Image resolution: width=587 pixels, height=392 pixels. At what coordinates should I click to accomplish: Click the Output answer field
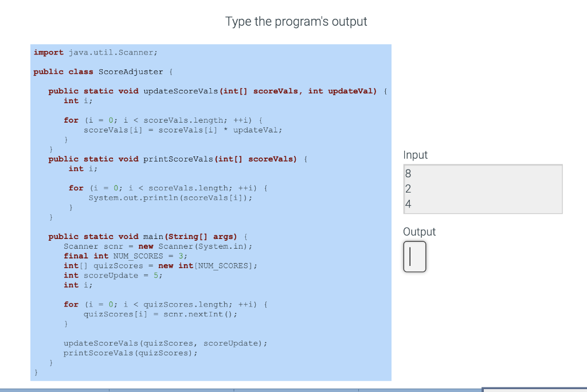414,257
